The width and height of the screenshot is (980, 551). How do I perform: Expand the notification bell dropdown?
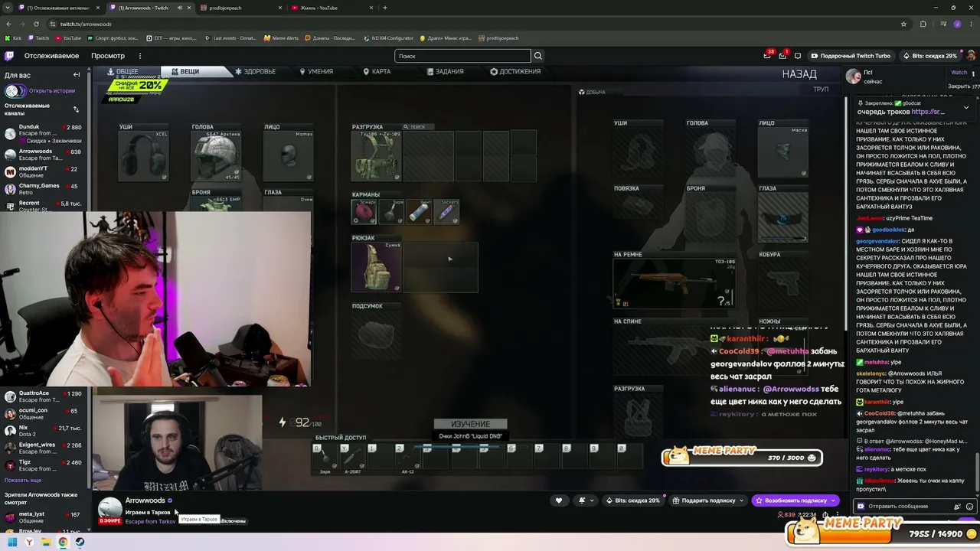pyautogui.click(x=591, y=500)
